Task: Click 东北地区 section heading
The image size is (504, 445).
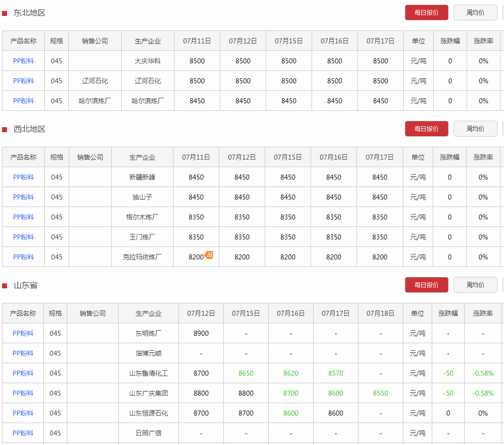Action: click(29, 13)
